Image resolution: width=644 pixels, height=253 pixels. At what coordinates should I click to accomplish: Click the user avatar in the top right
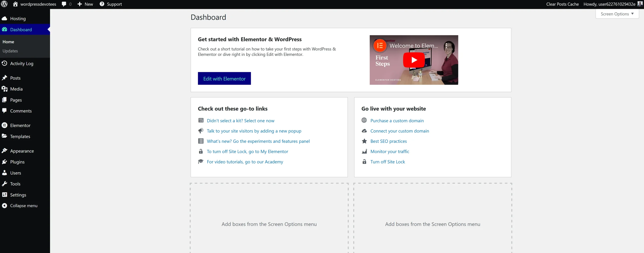640,4
